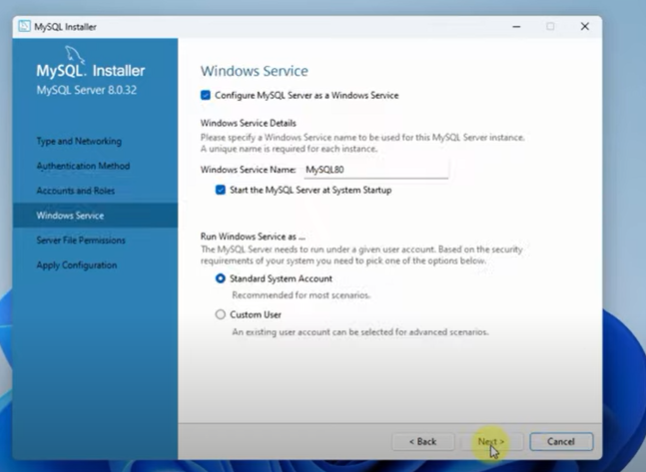Image resolution: width=646 pixels, height=472 pixels.
Task: Proceed with the Next button
Action: tap(492, 442)
